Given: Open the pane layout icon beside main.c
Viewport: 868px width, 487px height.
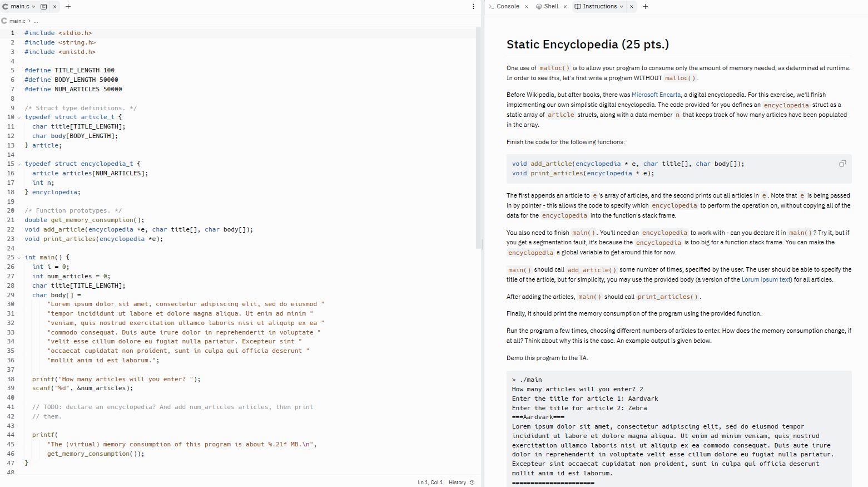Looking at the screenshot, I should tap(43, 7).
